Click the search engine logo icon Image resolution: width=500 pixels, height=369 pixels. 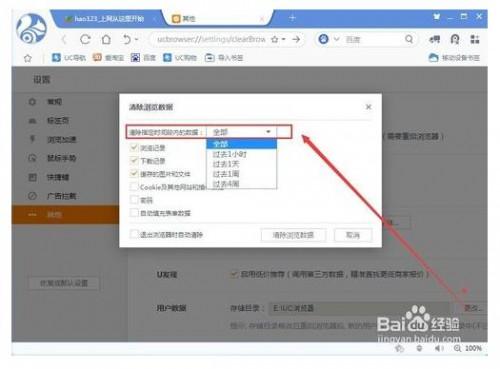point(323,39)
